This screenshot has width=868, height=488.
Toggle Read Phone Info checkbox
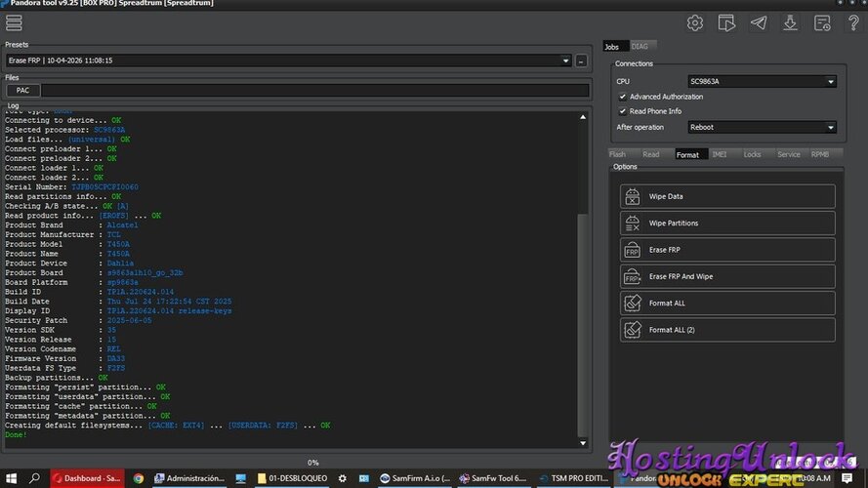click(x=623, y=111)
